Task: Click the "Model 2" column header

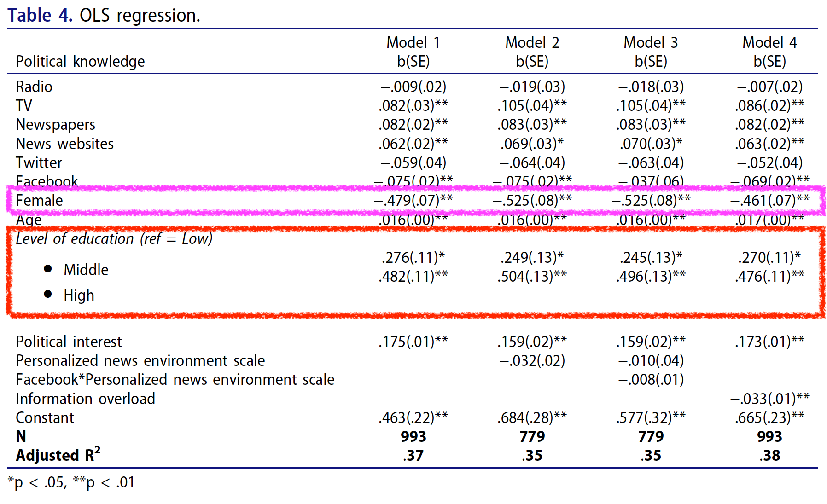Action: tap(532, 43)
